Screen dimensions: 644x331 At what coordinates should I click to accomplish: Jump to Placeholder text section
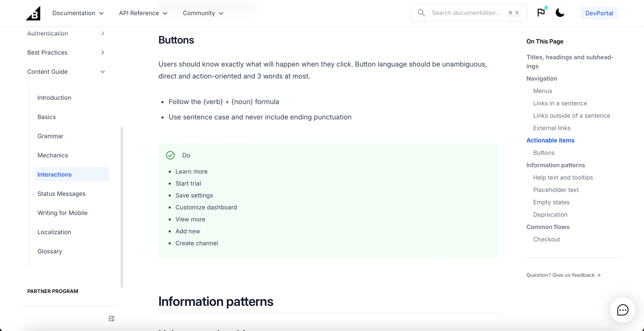pyautogui.click(x=556, y=190)
